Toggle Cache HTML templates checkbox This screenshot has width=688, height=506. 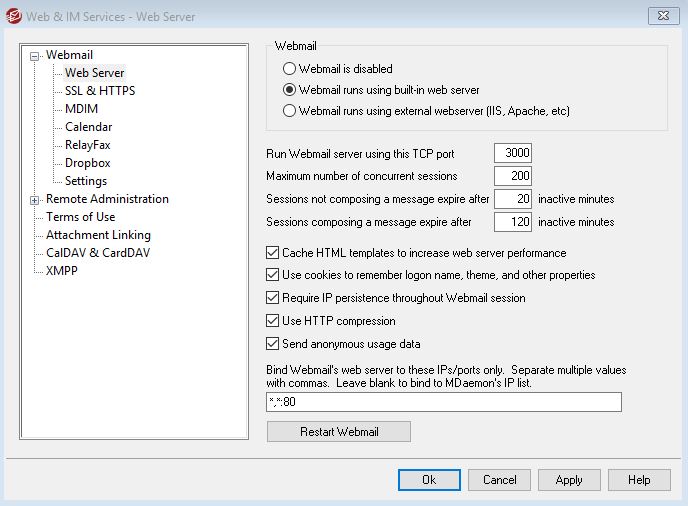tap(272, 253)
